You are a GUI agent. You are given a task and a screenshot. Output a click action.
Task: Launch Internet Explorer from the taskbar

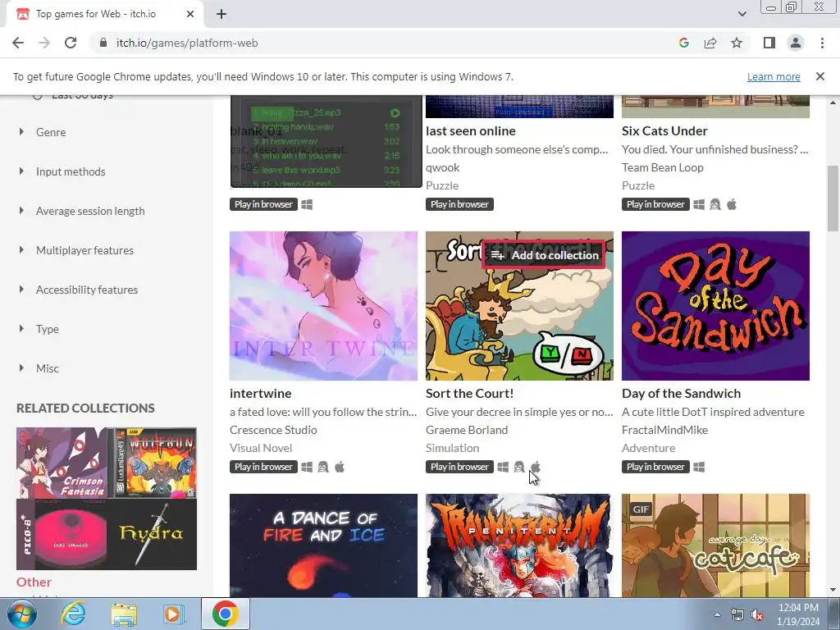[73, 614]
